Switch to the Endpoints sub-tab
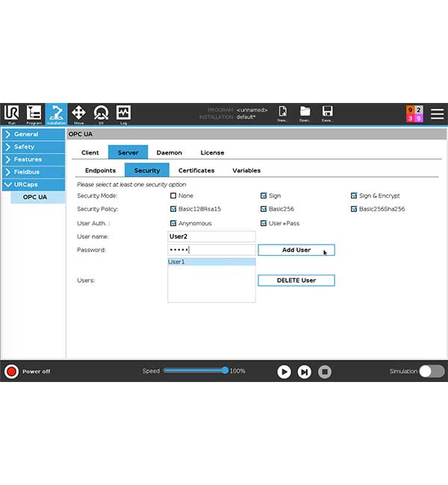The height and width of the screenshot is (485, 448). pyautogui.click(x=100, y=170)
